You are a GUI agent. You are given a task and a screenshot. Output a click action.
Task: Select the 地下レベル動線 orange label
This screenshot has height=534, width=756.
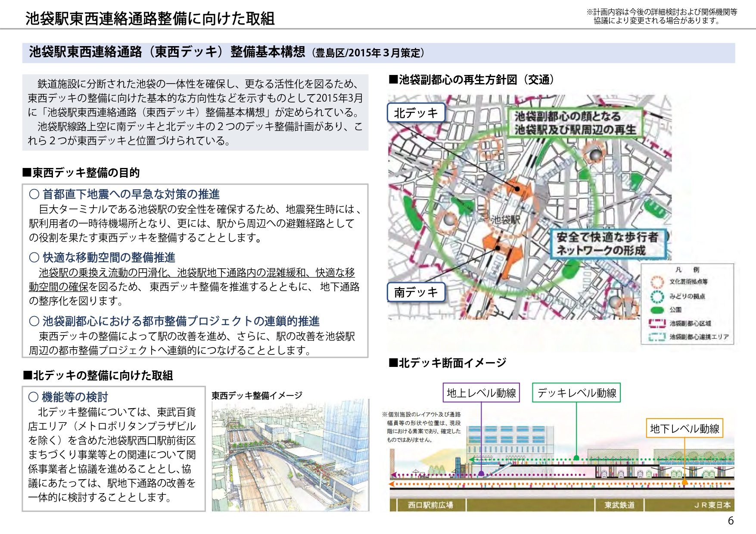pos(684,428)
